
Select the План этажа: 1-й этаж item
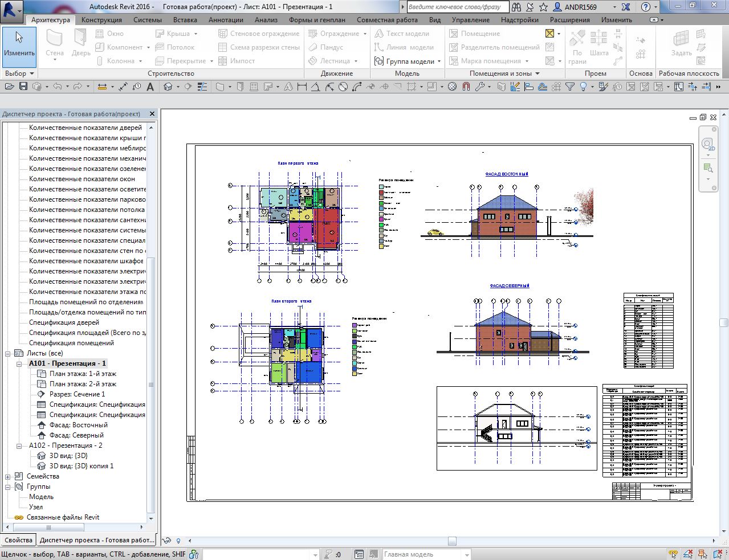83,374
